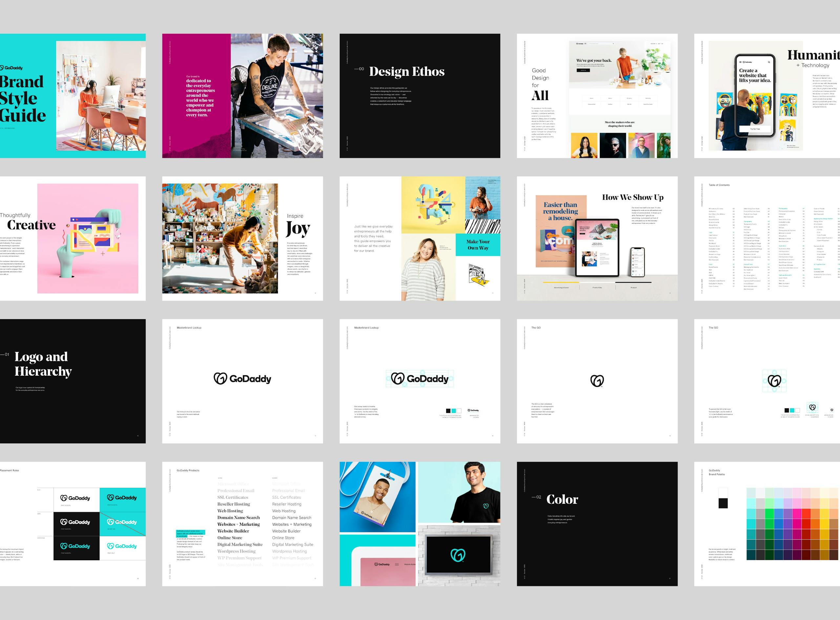The height and width of the screenshot is (620, 840).
Task: Click the cyan GoDaddy logo on black placement tile
Action: (75, 546)
